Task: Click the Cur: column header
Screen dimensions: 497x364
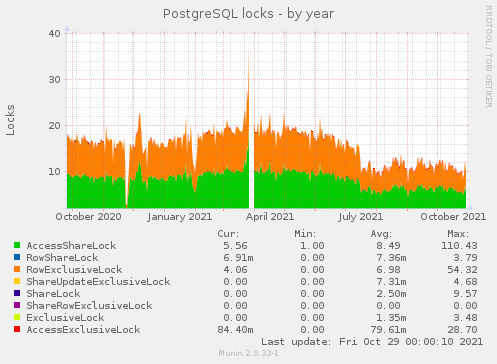Action: (228, 234)
